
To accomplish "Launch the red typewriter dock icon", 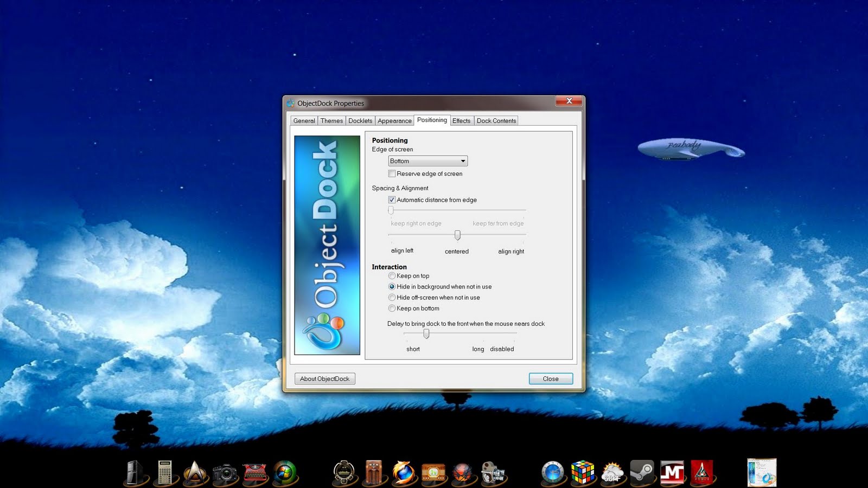I will [255, 473].
